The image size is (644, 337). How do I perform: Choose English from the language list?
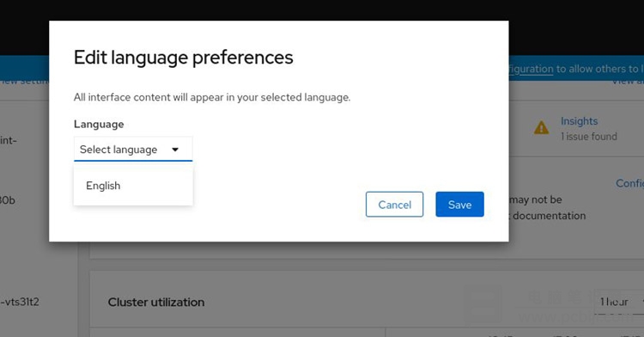click(x=133, y=186)
